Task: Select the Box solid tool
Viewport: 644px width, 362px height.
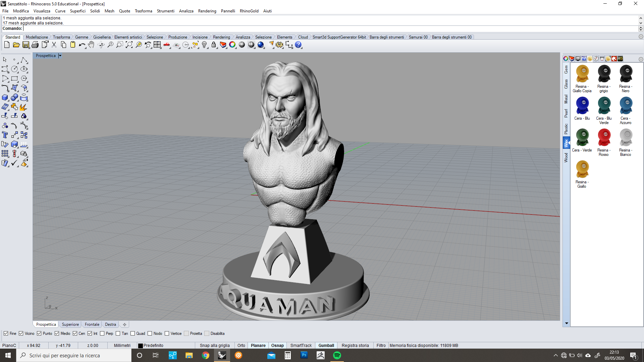Action: (x=5, y=98)
